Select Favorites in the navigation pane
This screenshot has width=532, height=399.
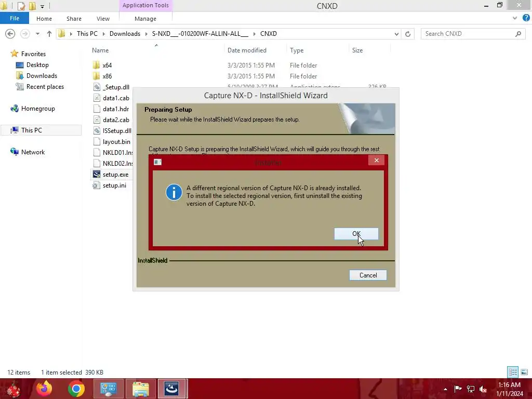(29, 54)
